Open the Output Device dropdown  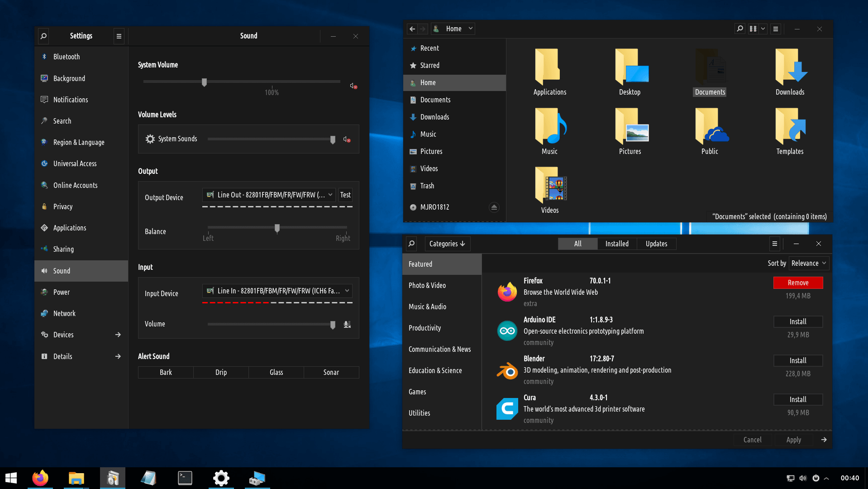(x=269, y=195)
